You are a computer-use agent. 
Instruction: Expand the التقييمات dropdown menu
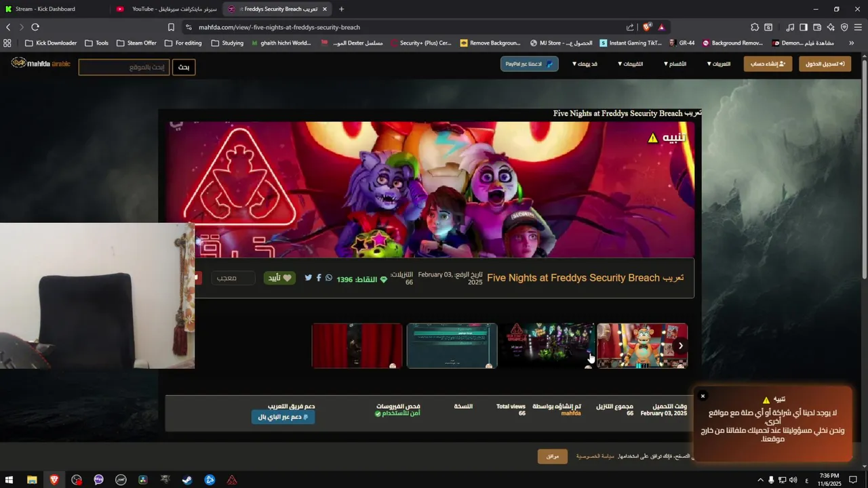click(630, 64)
